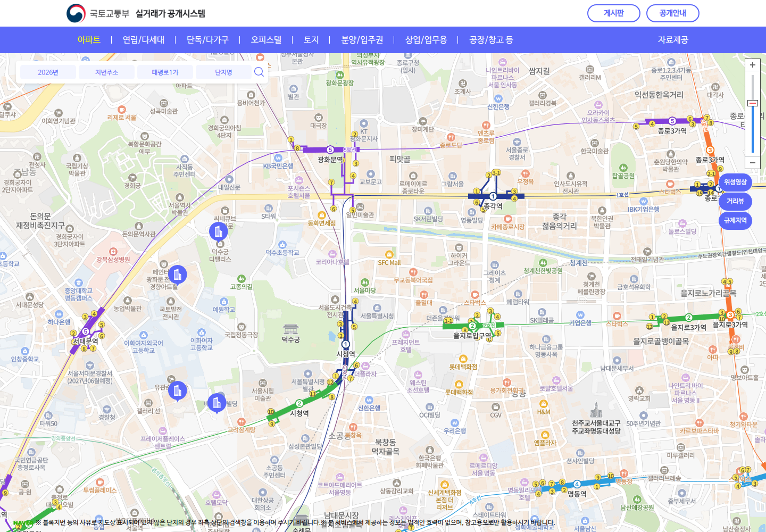Click the 게시판 button
This screenshot has height=532, width=766.
click(614, 13)
